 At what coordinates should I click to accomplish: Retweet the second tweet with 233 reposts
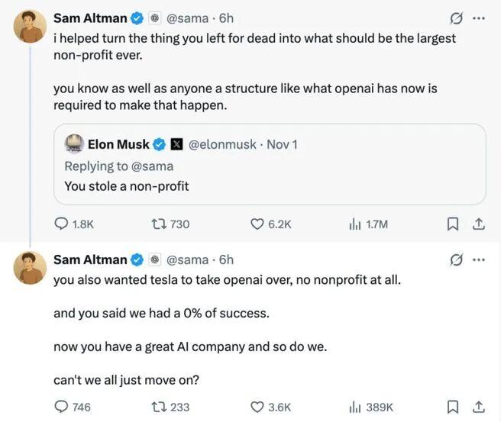(x=160, y=407)
